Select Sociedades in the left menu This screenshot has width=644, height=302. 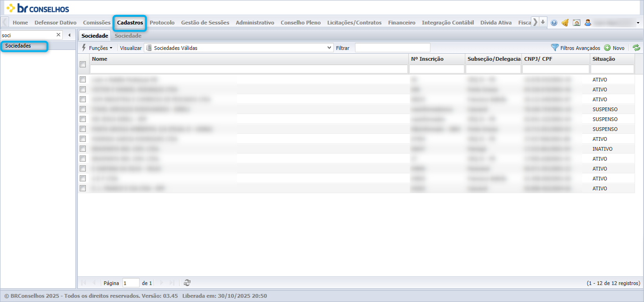point(18,46)
